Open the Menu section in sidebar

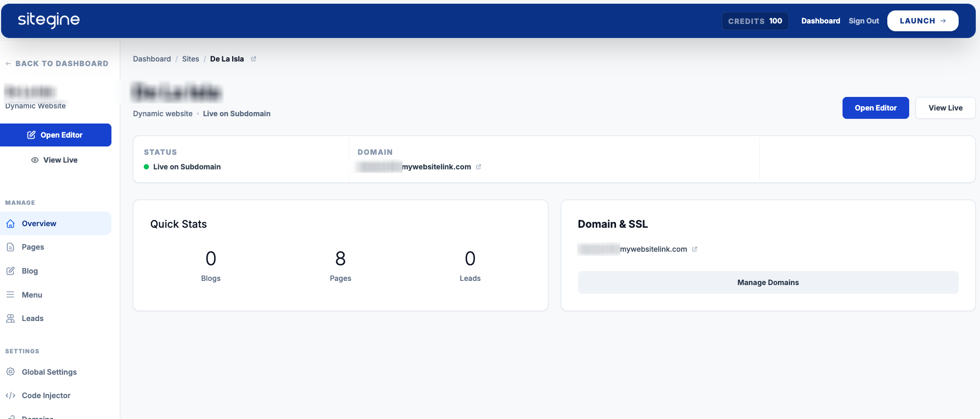click(x=56, y=295)
